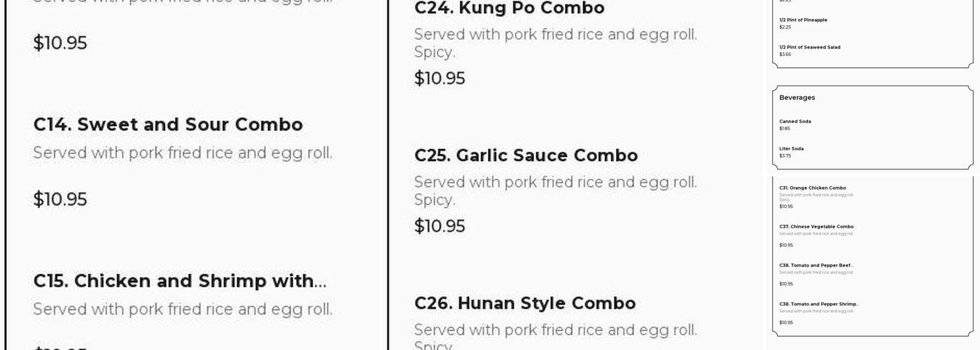Screen dimensions: 980x350
Task: Open C31. Orange Chicken Combo
Action: pos(812,188)
